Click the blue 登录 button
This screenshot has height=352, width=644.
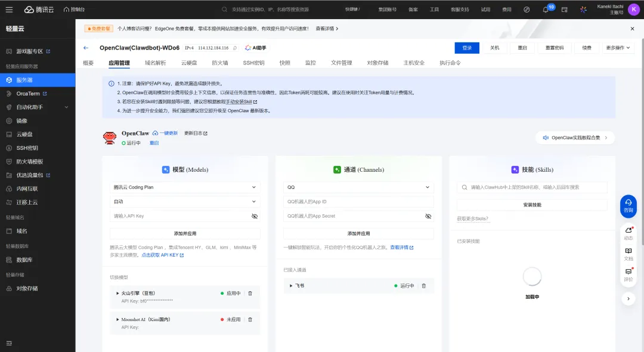pos(467,48)
